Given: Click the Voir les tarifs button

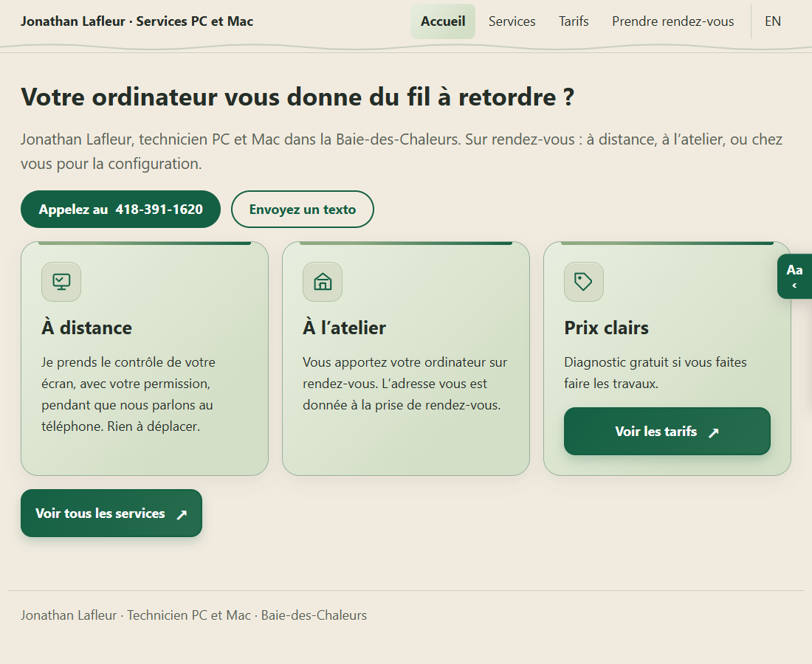Looking at the screenshot, I should (x=667, y=432).
